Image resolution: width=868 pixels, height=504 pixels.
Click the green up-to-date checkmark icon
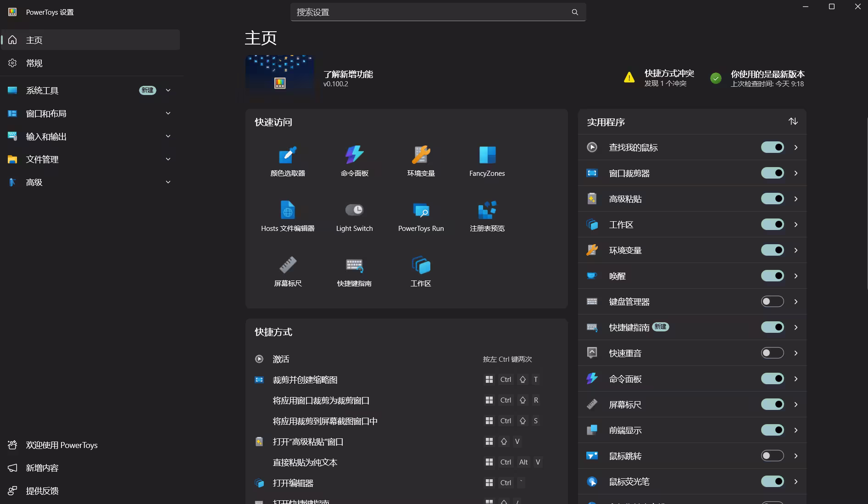(716, 78)
